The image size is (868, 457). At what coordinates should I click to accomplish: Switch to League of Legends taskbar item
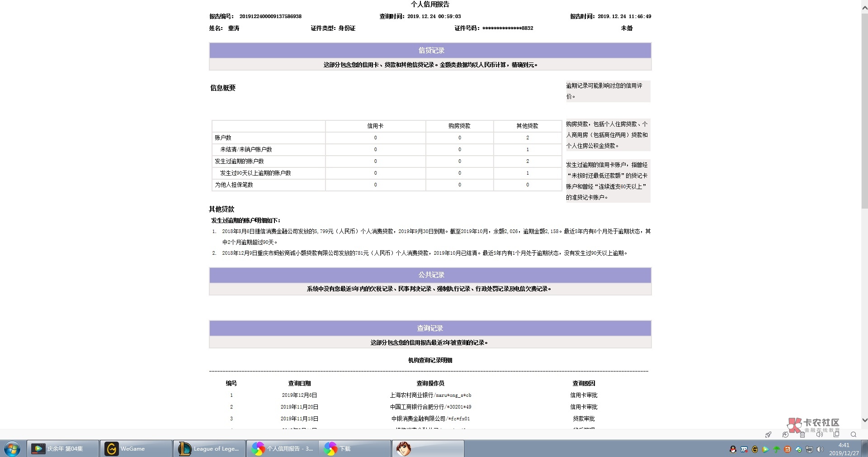point(209,449)
